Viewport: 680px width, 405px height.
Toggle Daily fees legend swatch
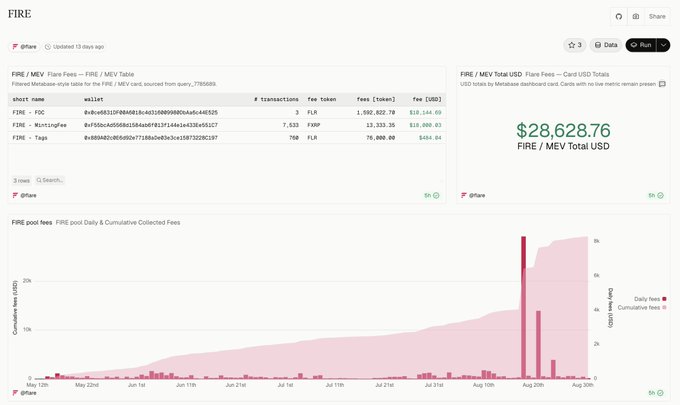click(x=664, y=299)
